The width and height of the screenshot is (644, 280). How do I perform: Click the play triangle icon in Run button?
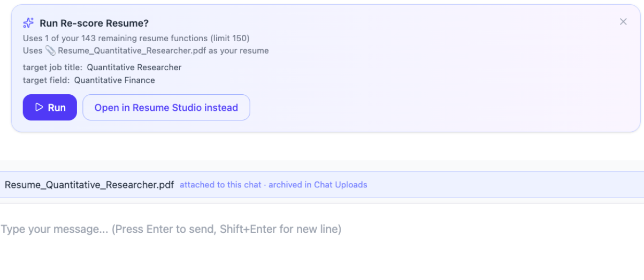click(x=39, y=107)
